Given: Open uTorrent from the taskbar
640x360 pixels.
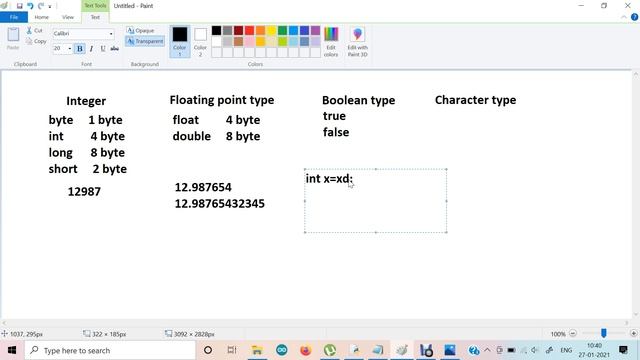Looking at the screenshot, I should coord(330,350).
